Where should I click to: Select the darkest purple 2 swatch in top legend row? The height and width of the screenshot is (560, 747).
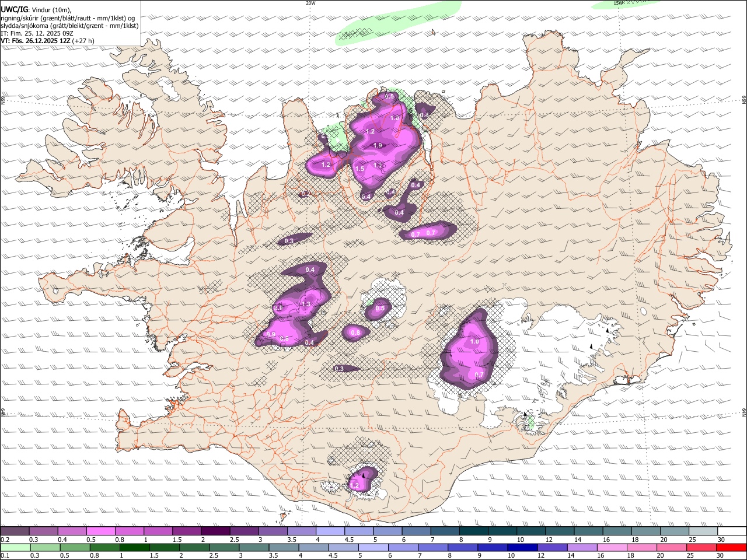(x=215, y=531)
